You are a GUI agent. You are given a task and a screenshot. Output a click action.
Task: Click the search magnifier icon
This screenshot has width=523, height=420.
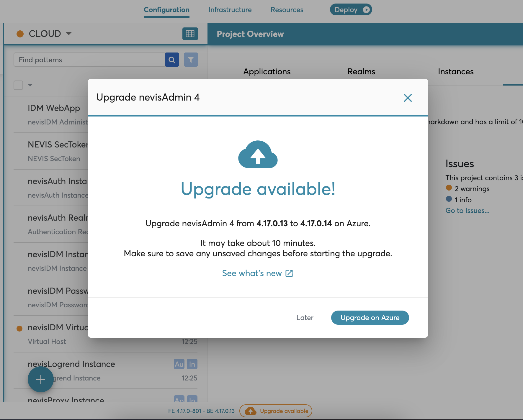coord(172,60)
